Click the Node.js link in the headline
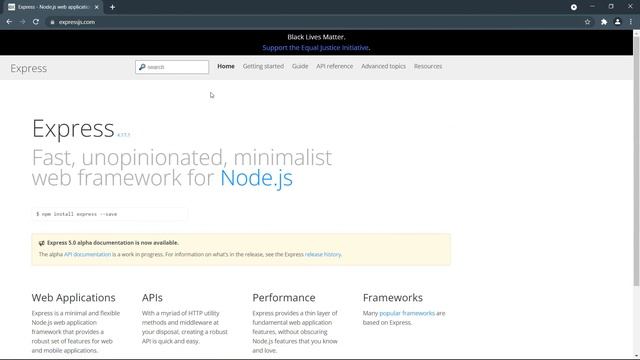 coord(256,178)
